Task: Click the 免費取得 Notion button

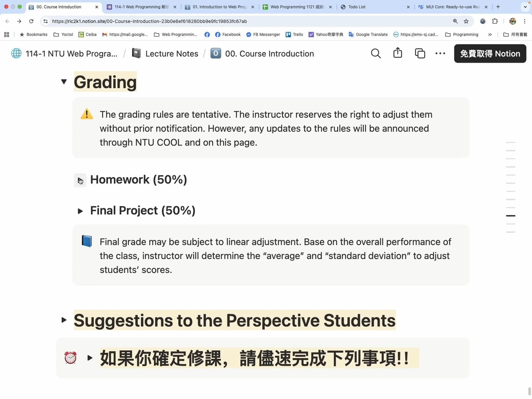Action: pyautogui.click(x=490, y=54)
